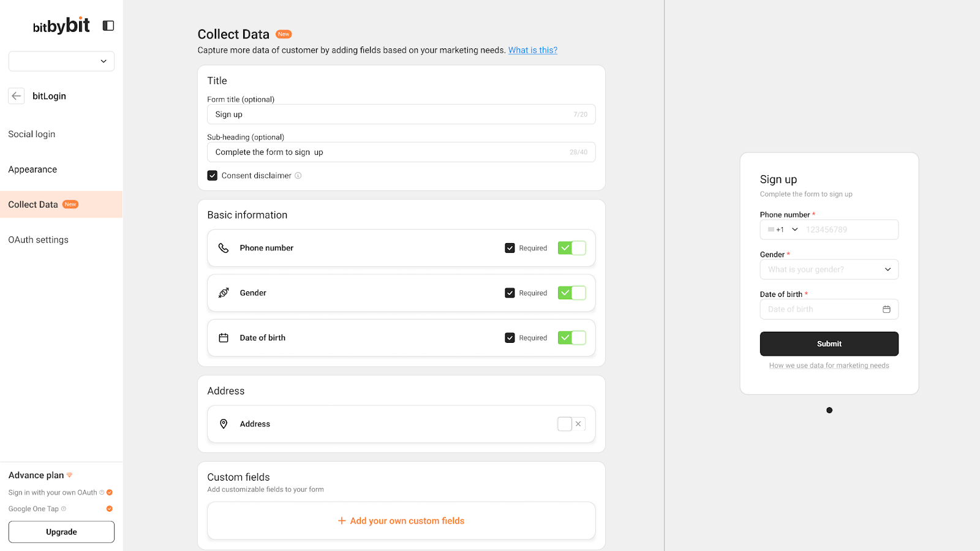Image resolution: width=980 pixels, height=551 pixels.
Task: Click the Custom fields heading
Action: [238, 477]
